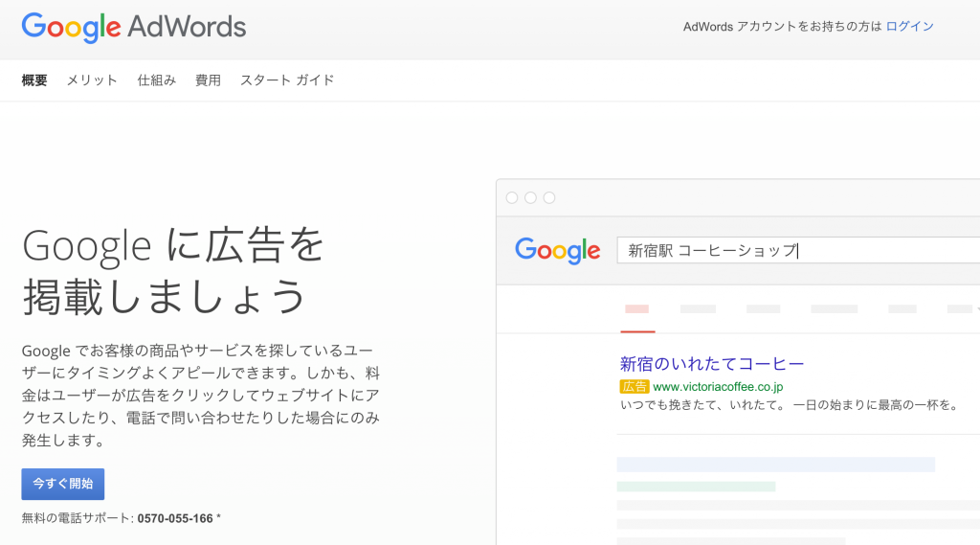
Task: Open the 新宿のいれたてコーヒー ad headline
Action: coord(711,364)
